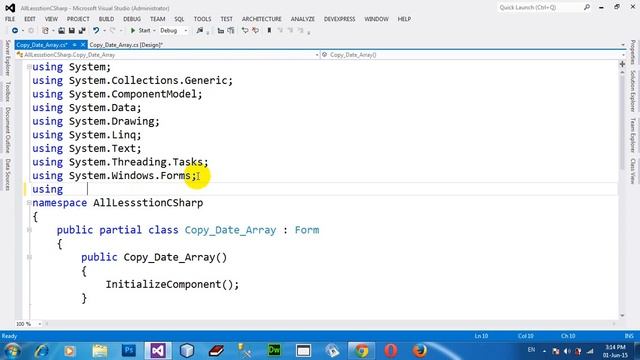
Task: Pin the Copy_Date_Array.cs tab
Action: 75,45
